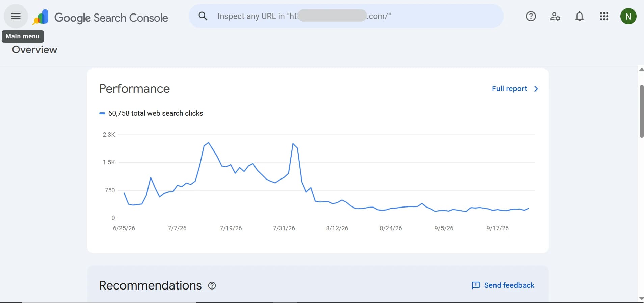Click the 9/17/26 date label

coord(498,228)
